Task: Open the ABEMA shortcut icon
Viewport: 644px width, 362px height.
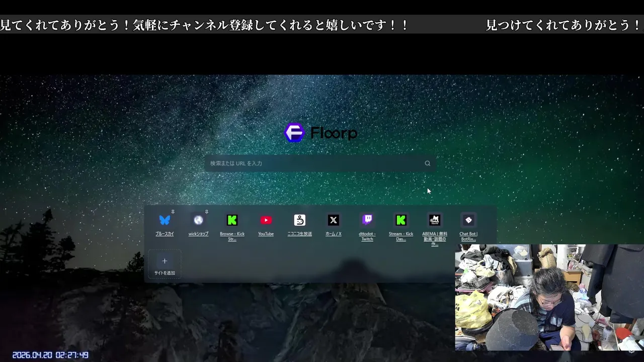Action: coord(435,220)
